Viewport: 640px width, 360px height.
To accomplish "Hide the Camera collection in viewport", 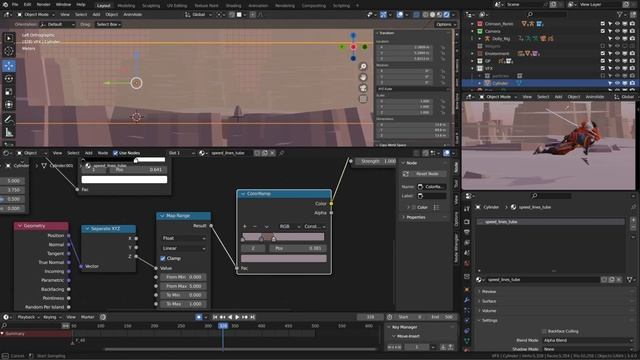I will [617, 31].
